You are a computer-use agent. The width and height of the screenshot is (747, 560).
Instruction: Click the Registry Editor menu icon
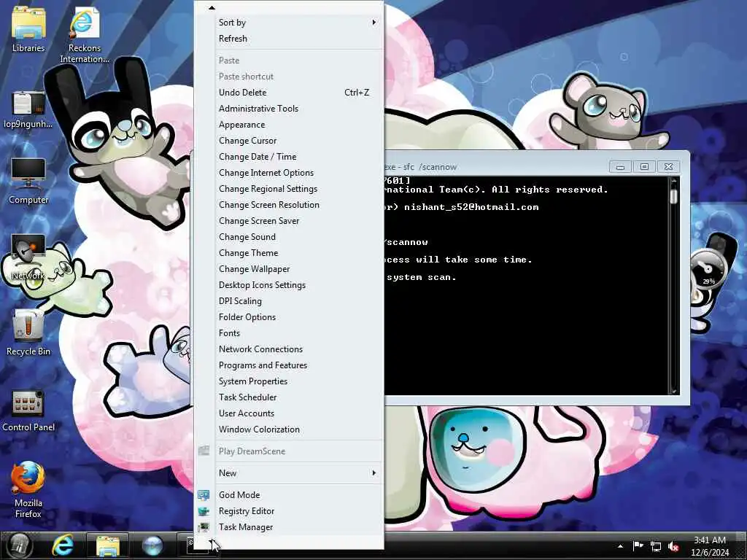pyautogui.click(x=204, y=511)
